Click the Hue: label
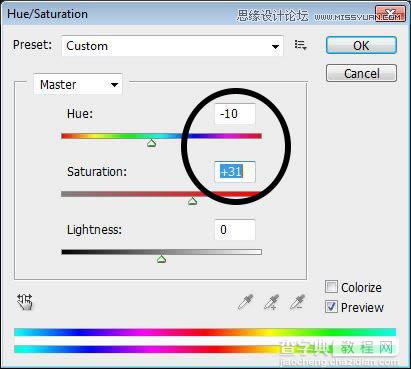 coord(80,114)
